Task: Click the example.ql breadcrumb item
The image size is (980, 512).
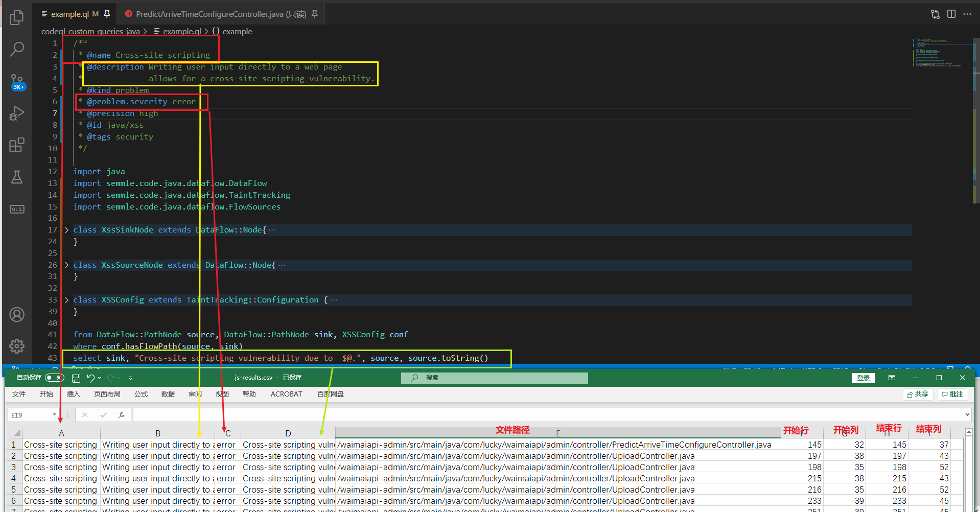Action: click(x=177, y=31)
